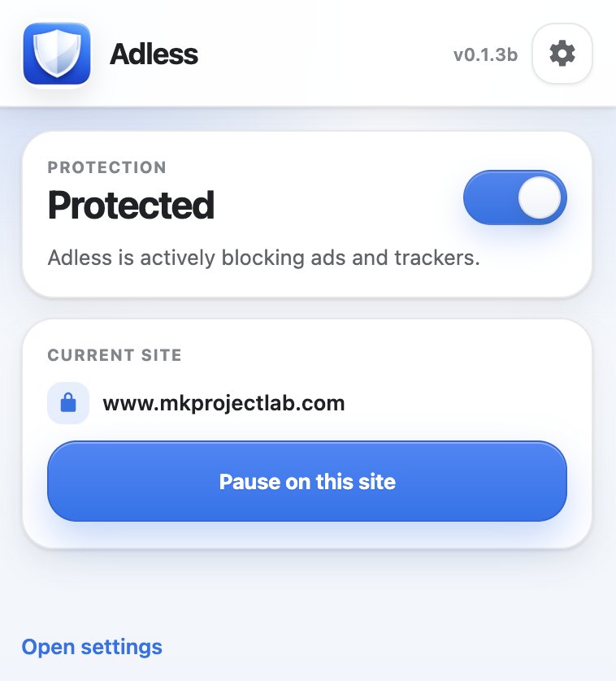Image resolution: width=616 pixels, height=681 pixels.
Task: Disable ad blocking using the protection toggle
Action: tap(515, 197)
